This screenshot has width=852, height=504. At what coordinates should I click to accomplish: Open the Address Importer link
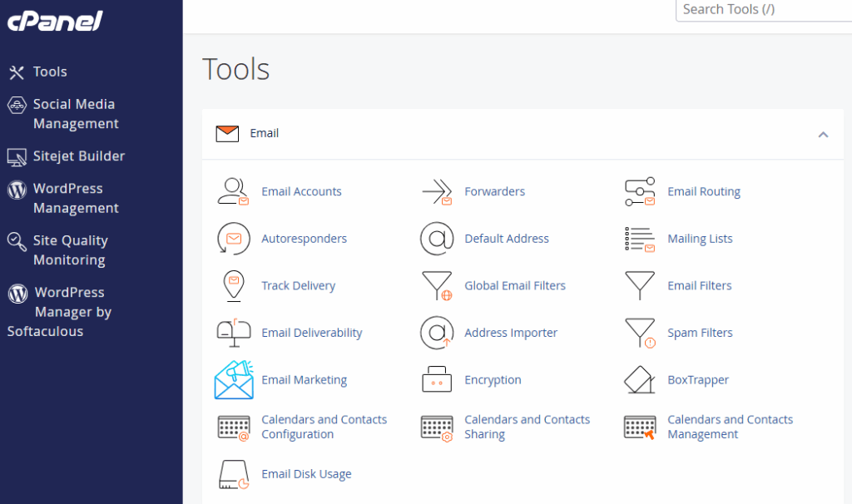[511, 333]
